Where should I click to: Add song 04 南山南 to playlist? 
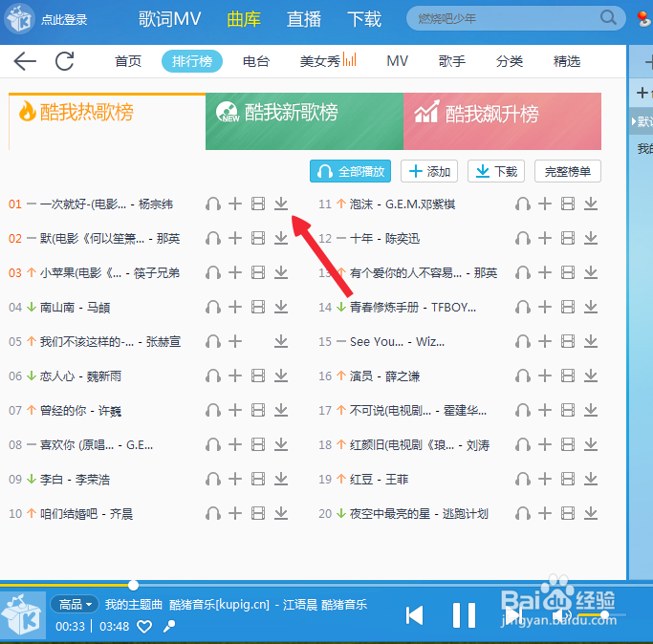(x=235, y=308)
